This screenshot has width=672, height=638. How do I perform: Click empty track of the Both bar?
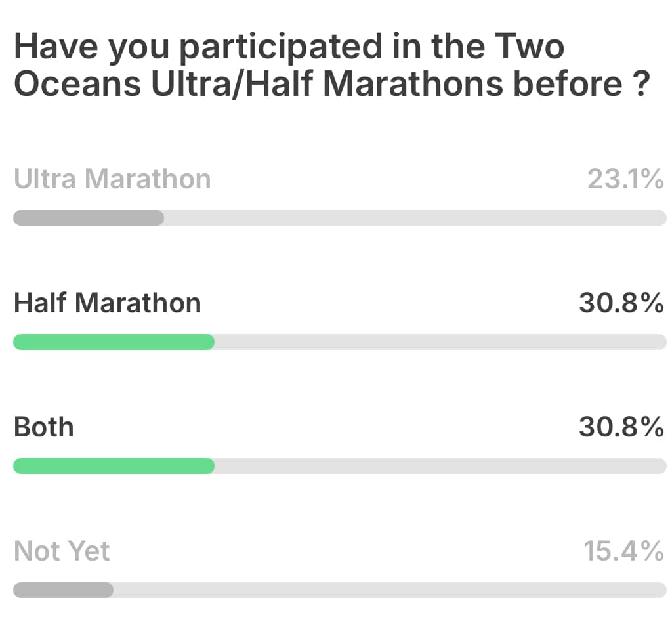pyautogui.click(x=440, y=466)
